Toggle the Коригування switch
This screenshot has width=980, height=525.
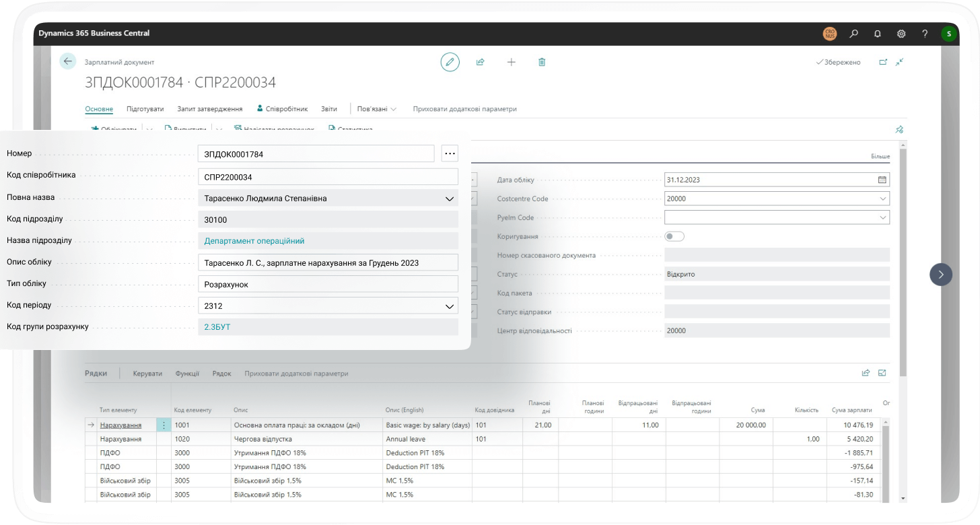[674, 236]
